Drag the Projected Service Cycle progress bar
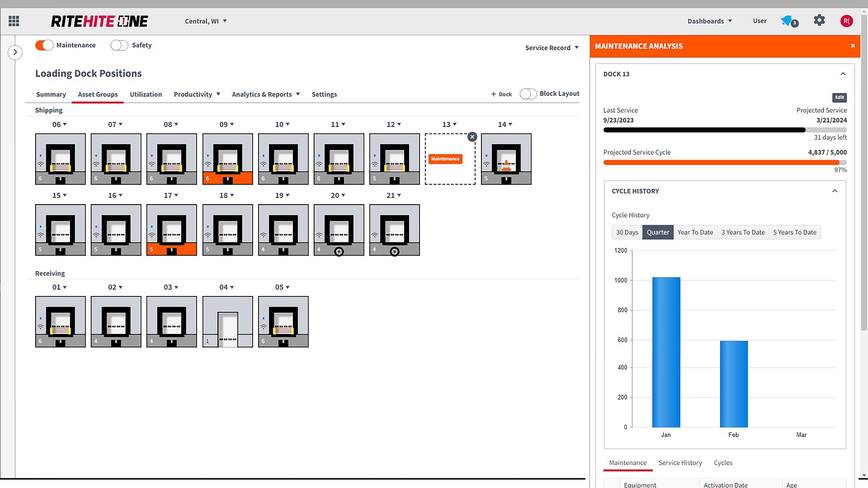The width and height of the screenshot is (868, 488). pyautogui.click(x=724, y=162)
